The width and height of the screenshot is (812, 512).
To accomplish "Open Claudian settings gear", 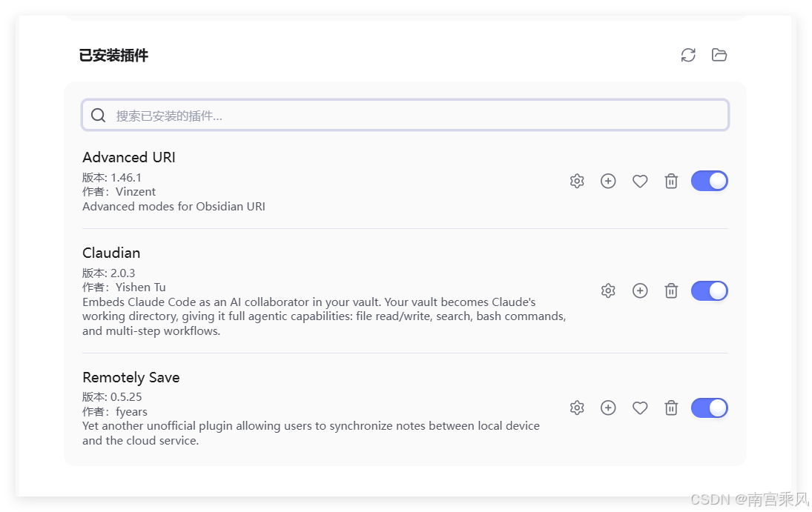I will (608, 290).
